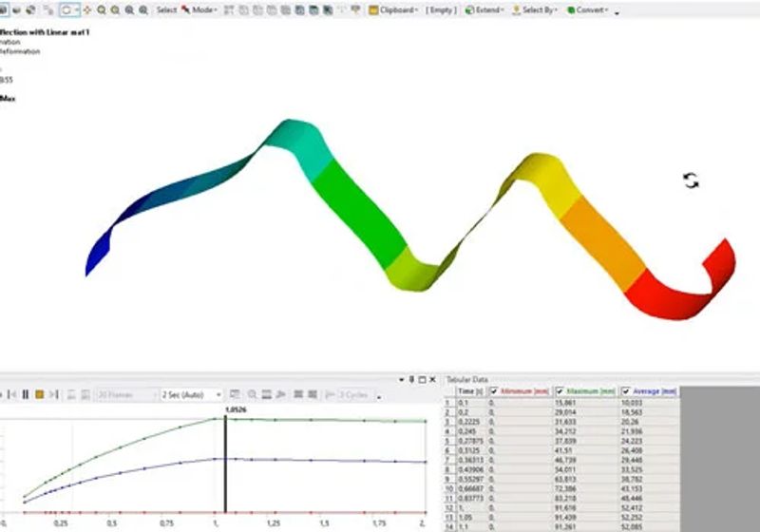Go to the previous animation frame
The height and width of the screenshot is (532, 760).
tap(12, 394)
